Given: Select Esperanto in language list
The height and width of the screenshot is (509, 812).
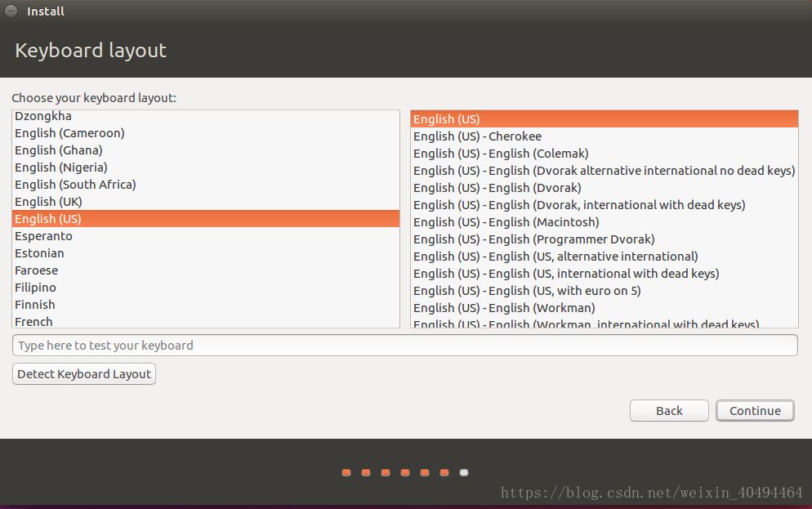Looking at the screenshot, I should 206,235.
